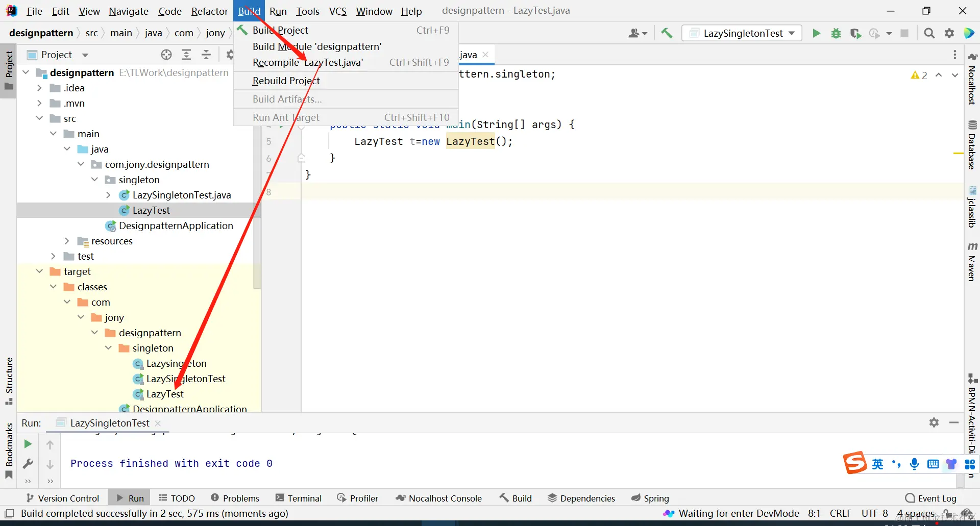This screenshot has width=980, height=526.
Task: Open Sogou soft keyboard icon
Action: [x=933, y=464]
